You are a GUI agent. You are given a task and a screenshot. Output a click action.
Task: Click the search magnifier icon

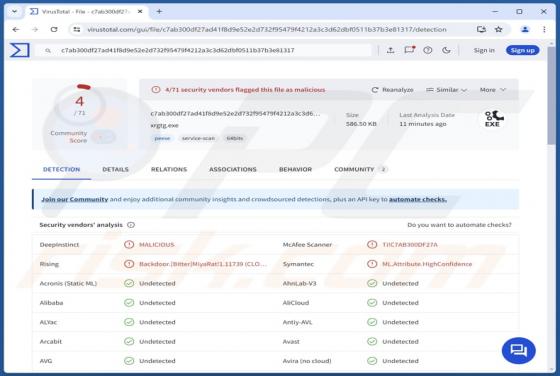(48, 51)
